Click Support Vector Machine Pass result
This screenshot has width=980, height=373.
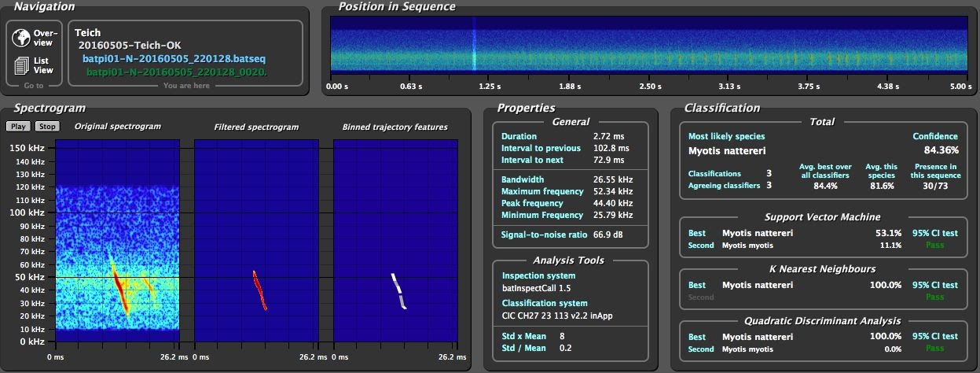(x=934, y=246)
